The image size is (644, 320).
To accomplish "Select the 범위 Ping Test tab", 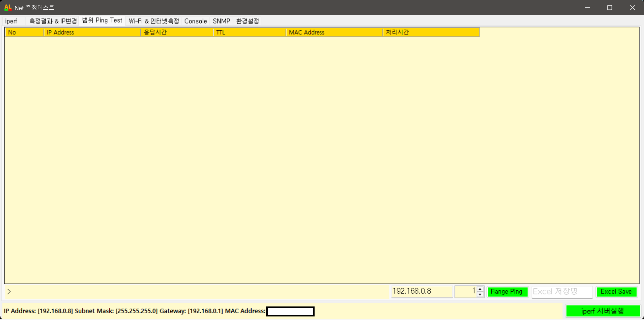I will pyautogui.click(x=102, y=21).
